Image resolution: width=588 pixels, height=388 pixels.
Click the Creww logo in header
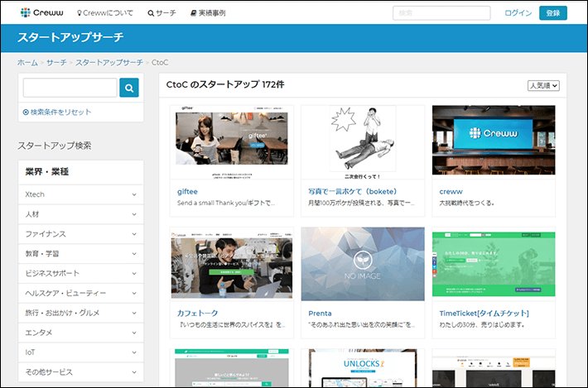(41, 12)
